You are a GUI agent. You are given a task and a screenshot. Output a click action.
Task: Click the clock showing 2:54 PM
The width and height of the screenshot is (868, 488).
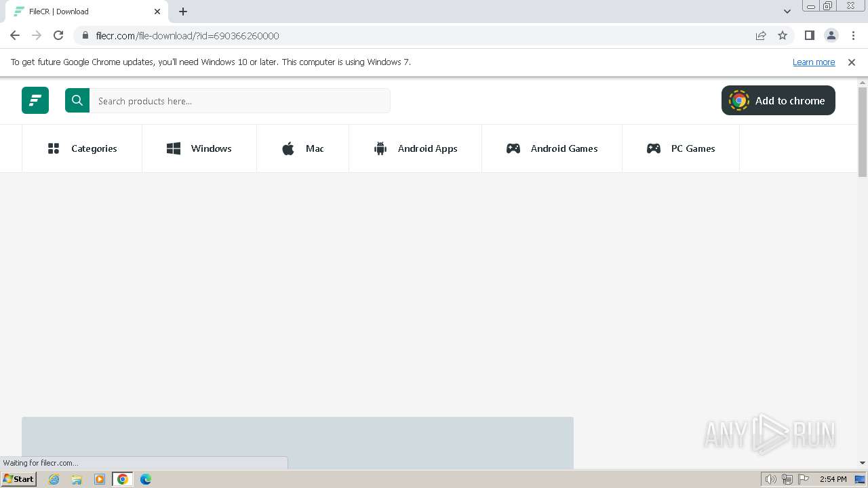tap(833, 479)
